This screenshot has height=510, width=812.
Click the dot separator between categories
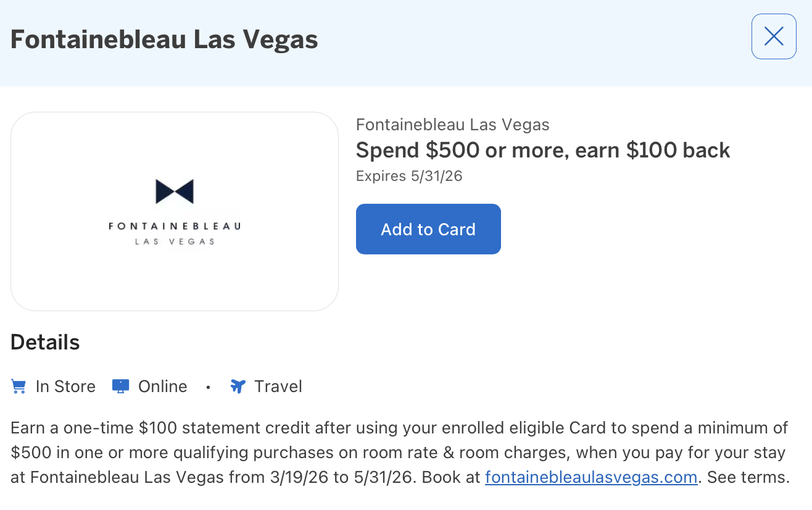click(208, 387)
